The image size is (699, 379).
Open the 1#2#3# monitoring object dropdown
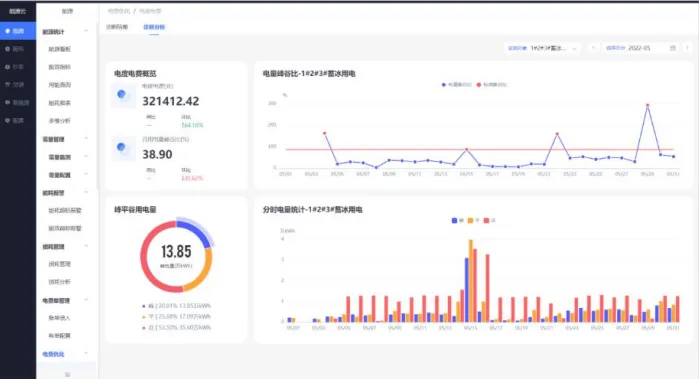pos(542,48)
